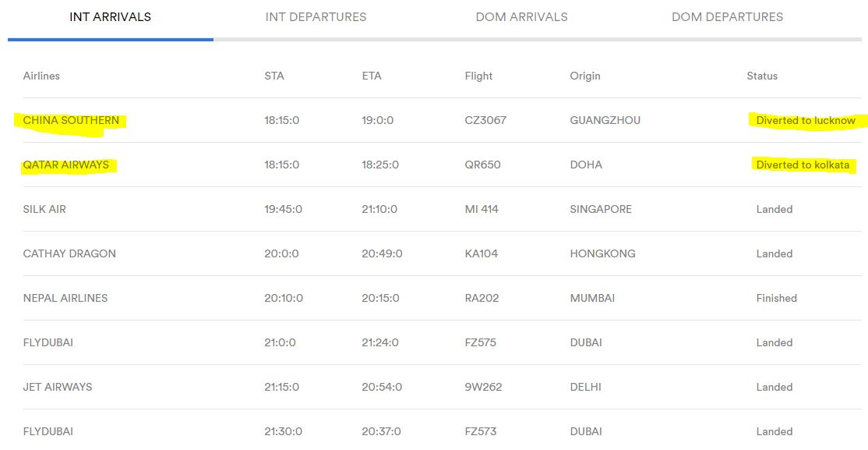Click the 'Diverted to kolkata' status
This screenshot has height=450, width=868.
pyautogui.click(x=803, y=165)
